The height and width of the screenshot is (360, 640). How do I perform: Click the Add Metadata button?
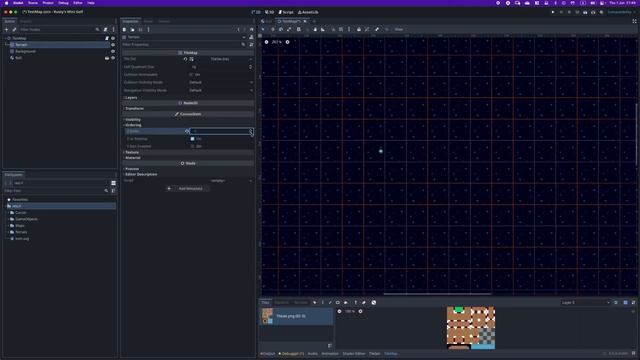coord(187,189)
